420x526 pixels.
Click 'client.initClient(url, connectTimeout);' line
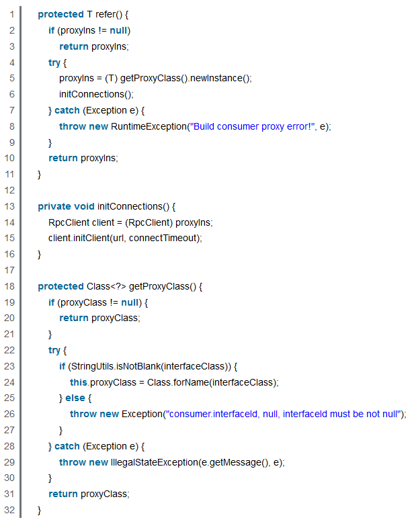point(126,238)
